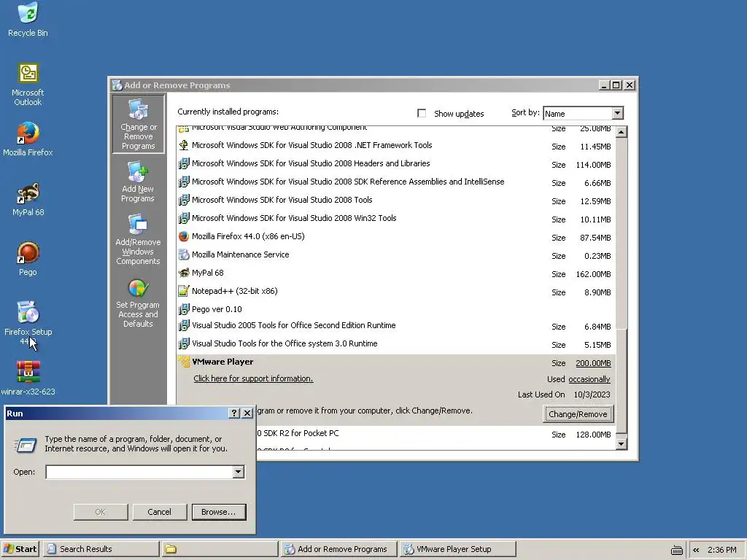The width and height of the screenshot is (747, 560).
Task: Open the VMware Player support information link
Action: click(x=253, y=378)
